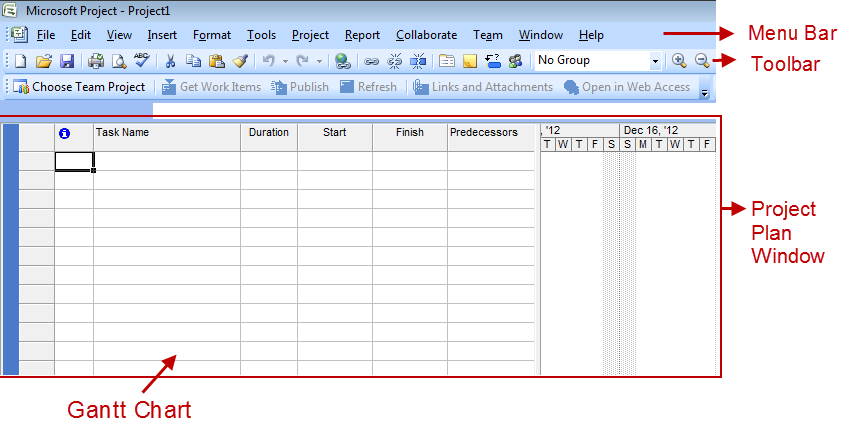Zoom out with the minus magnifier
The image size is (867, 430).
pos(702,60)
